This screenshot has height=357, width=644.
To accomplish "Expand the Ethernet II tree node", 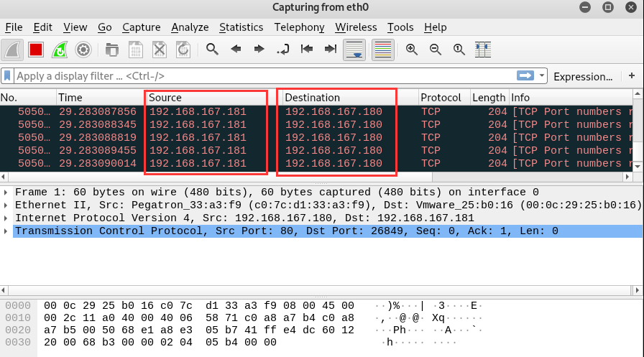I will pyautogui.click(x=6, y=205).
